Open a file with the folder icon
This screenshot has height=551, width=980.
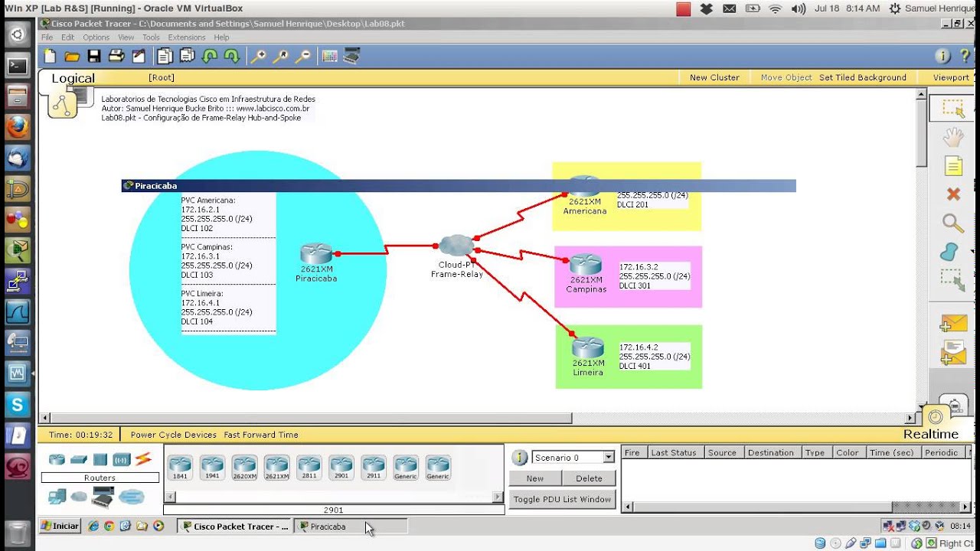(72, 56)
